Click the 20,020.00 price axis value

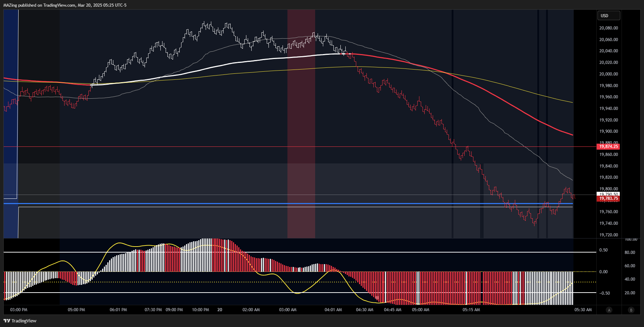[x=609, y=63]
